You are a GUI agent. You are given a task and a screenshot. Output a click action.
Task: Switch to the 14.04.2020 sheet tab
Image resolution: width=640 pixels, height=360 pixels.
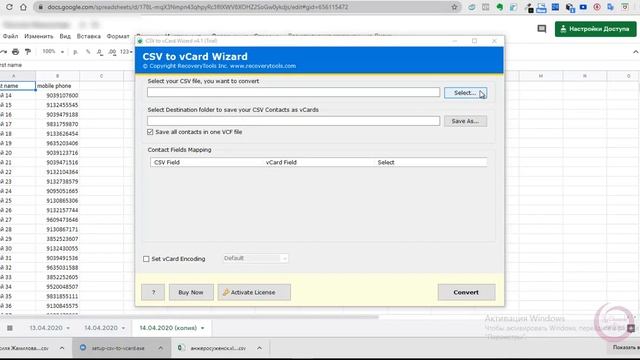click(x=101, y=328)
